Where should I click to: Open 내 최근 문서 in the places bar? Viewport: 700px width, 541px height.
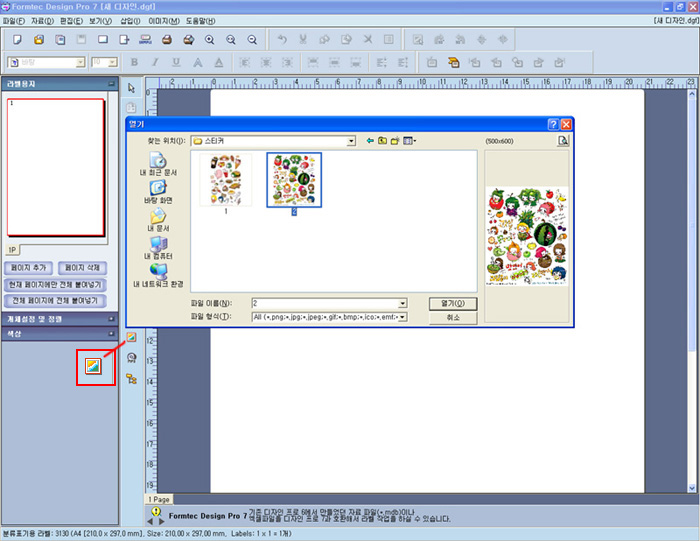tap(158, 163)
